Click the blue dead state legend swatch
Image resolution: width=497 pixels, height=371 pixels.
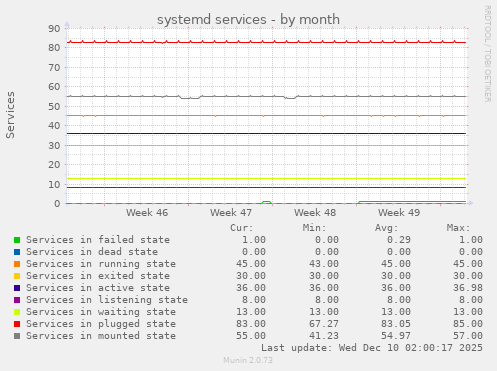pos(17,252)
